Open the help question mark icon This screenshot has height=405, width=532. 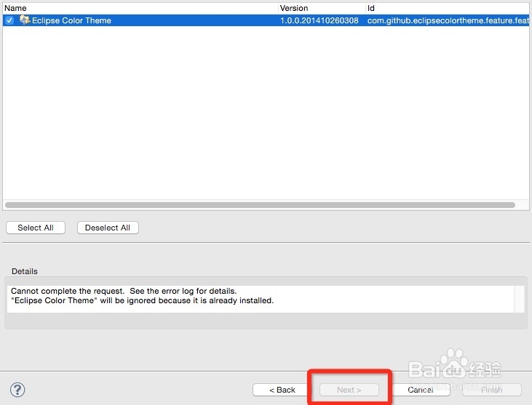17,390
